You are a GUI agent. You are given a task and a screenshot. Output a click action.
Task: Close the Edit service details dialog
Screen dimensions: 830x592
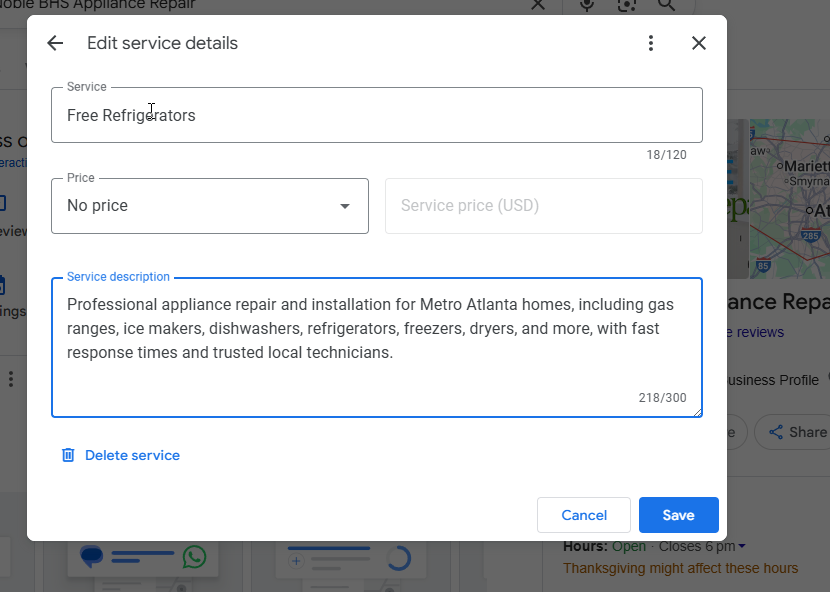coord(699,43)
